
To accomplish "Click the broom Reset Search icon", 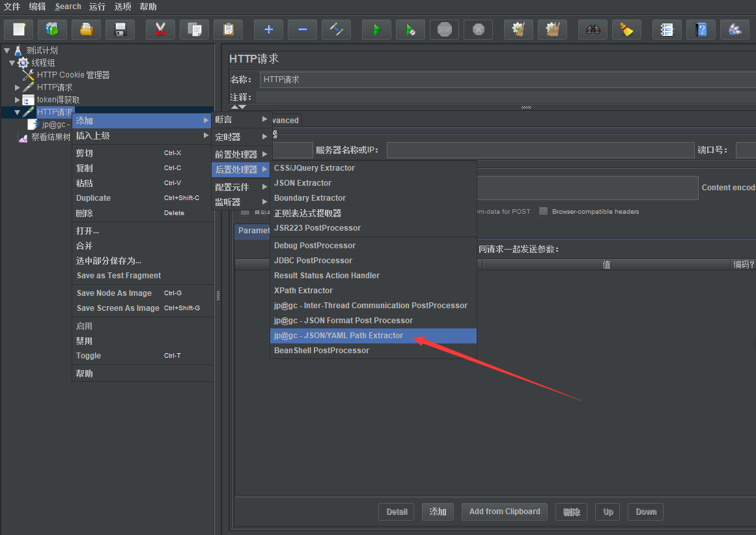I will pyautogui.click(x=626, y=29).
